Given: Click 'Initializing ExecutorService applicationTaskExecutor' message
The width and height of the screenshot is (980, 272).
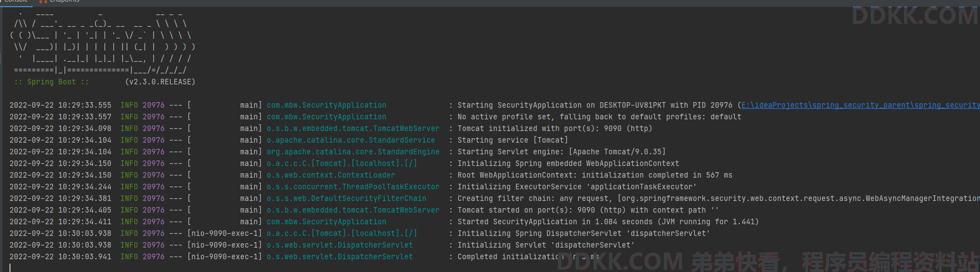Looking at the screenshot, I should point(577,187).
